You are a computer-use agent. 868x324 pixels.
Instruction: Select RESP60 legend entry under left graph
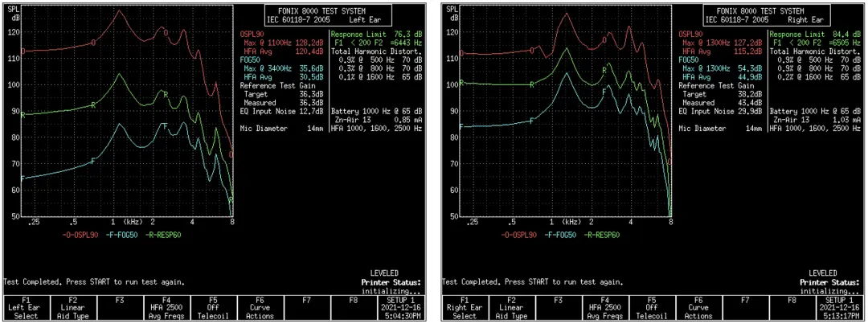click(166, 236)
